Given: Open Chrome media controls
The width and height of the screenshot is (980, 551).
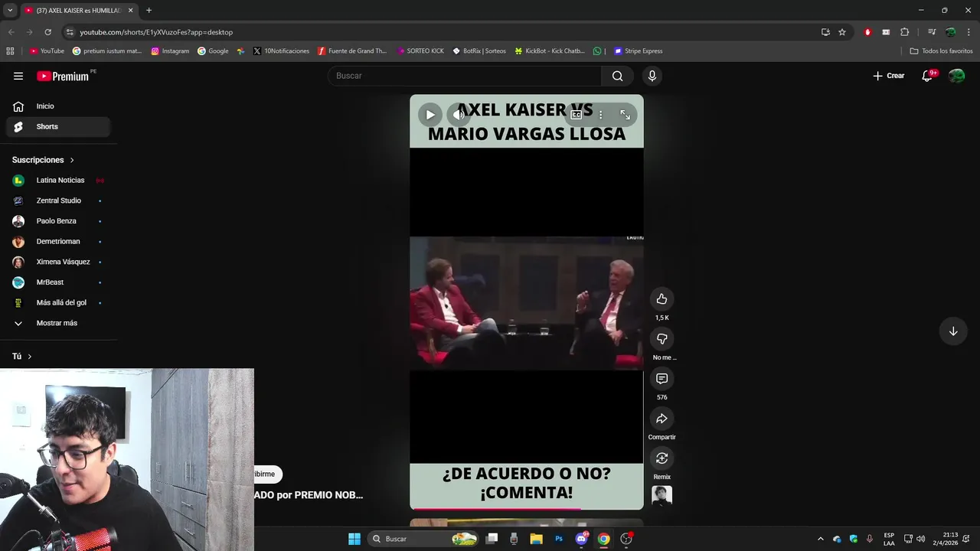Looking at the screenshot, I should pos(932,32).
